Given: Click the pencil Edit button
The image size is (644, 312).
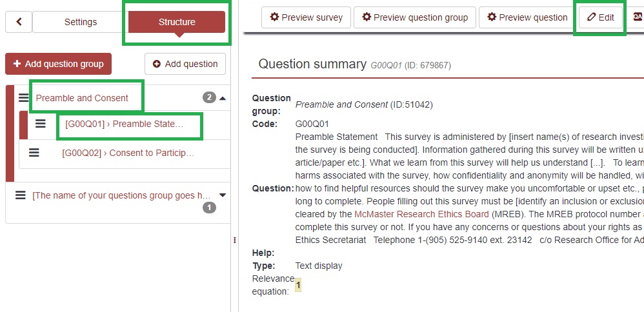Looking at the screenshot, I should [x=600, y=17].
